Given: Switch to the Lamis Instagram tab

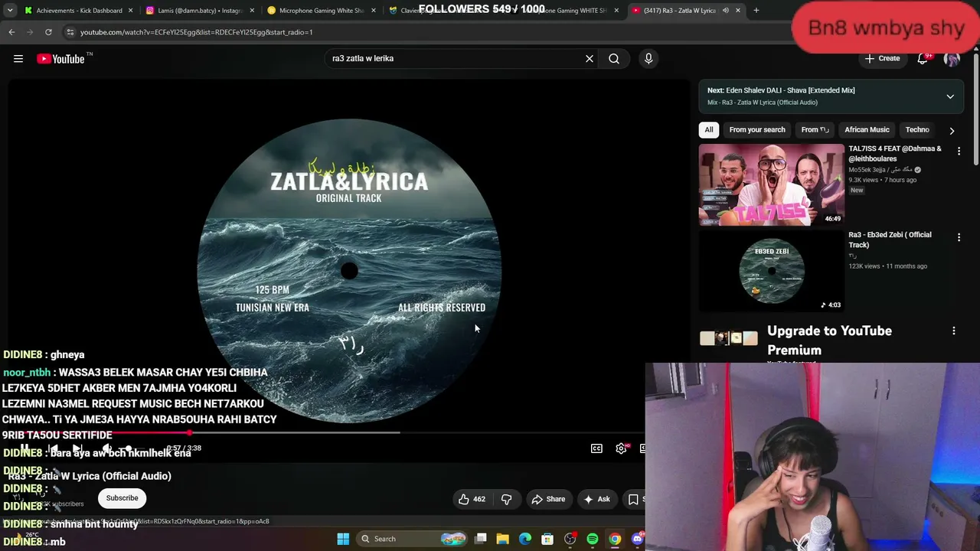Looking at the screenshot, I should click(199, 11).
